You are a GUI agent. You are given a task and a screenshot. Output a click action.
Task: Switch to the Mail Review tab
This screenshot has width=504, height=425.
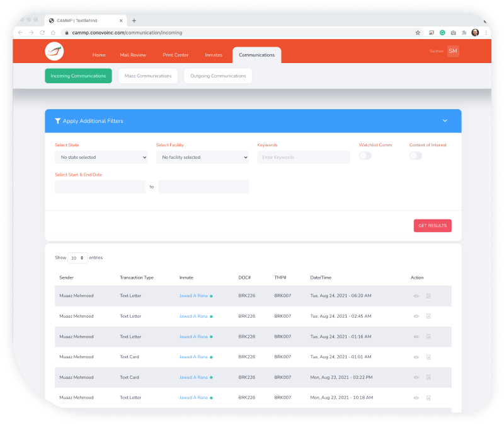point(133,55)
